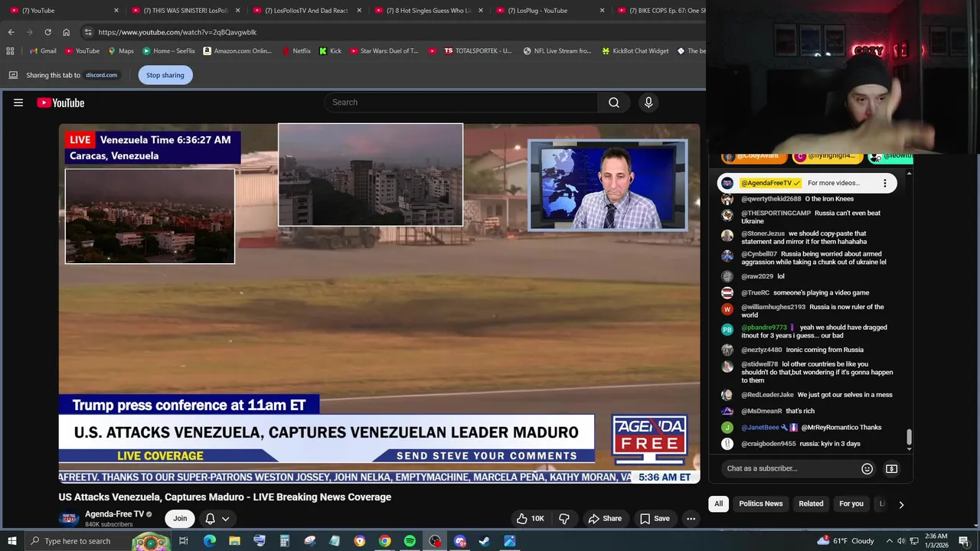
Task: Click the Share button
Action: coord(605,519)
